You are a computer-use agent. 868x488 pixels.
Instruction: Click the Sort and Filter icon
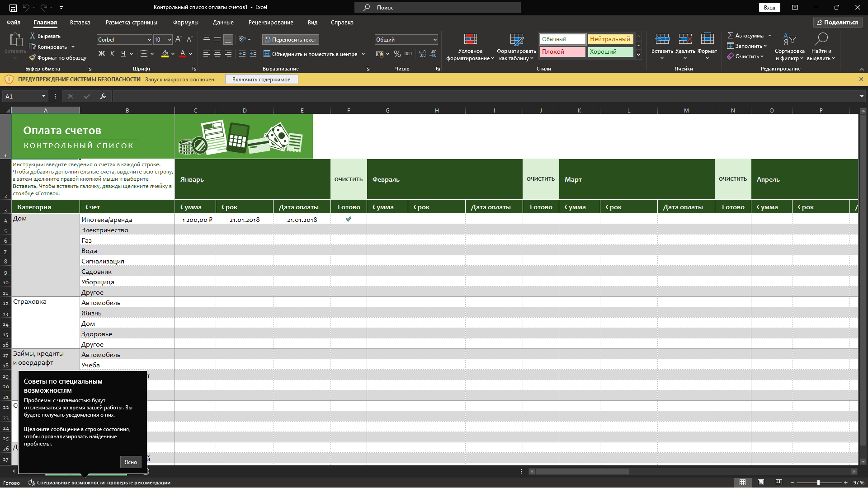pyautogui.click(x=789, y=39)
